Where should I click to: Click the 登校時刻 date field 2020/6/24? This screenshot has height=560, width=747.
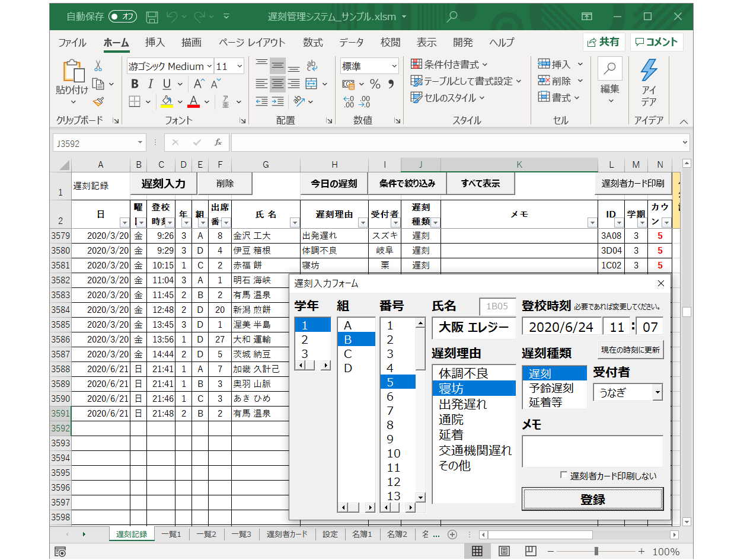click(x=561, y=327)
